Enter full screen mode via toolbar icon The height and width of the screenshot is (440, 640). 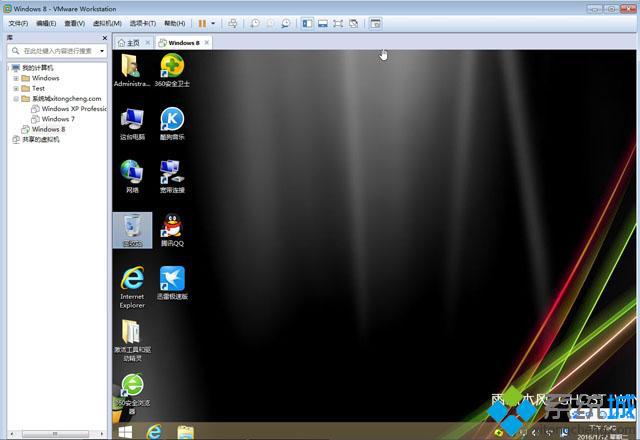[x=338, y=24]
